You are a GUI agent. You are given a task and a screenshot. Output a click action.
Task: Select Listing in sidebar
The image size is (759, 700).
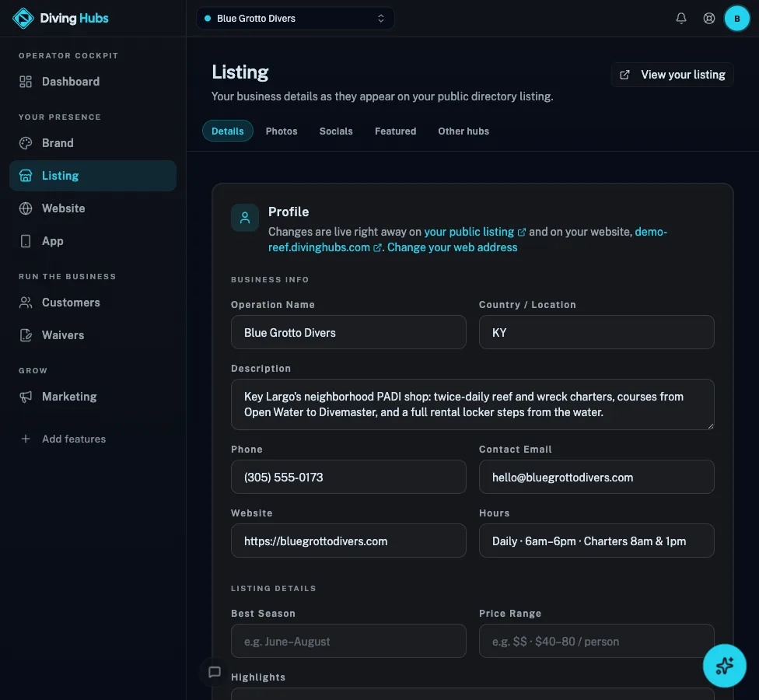93,176
